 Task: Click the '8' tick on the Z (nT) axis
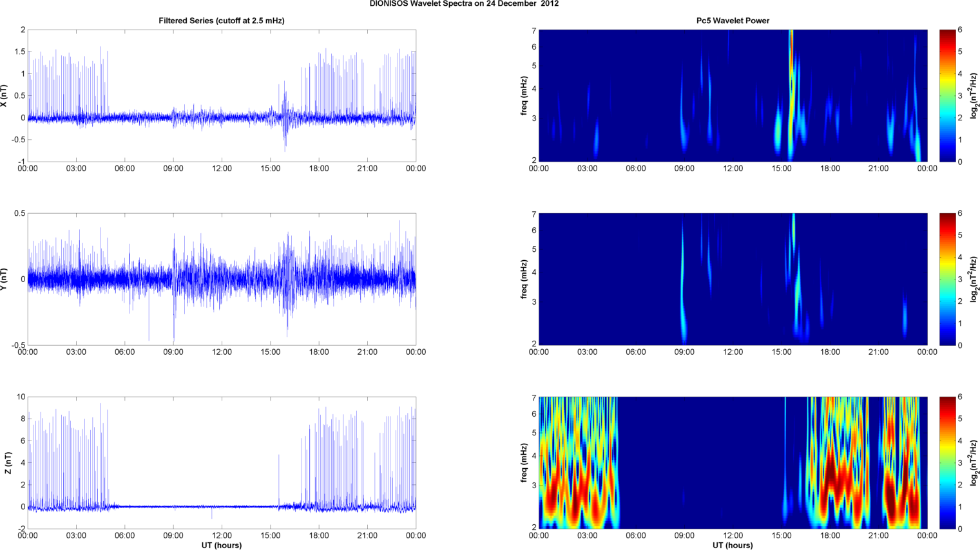click(x=23, y=419)
